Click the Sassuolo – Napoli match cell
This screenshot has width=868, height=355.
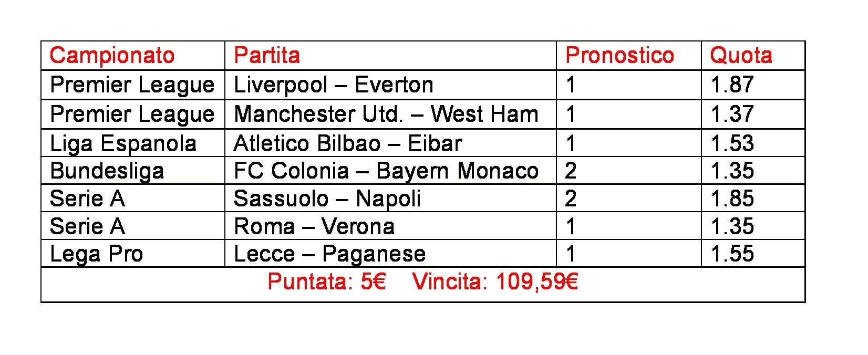pos(327,199)
